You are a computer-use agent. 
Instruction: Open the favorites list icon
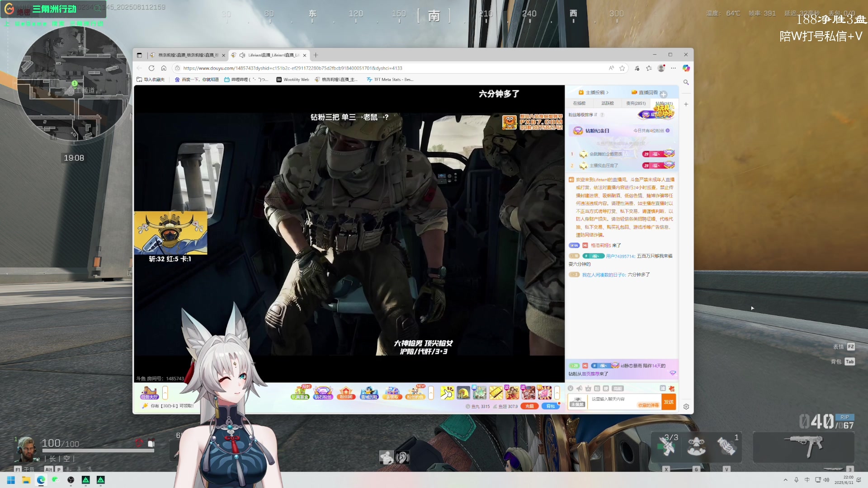(x=649, y=68)
